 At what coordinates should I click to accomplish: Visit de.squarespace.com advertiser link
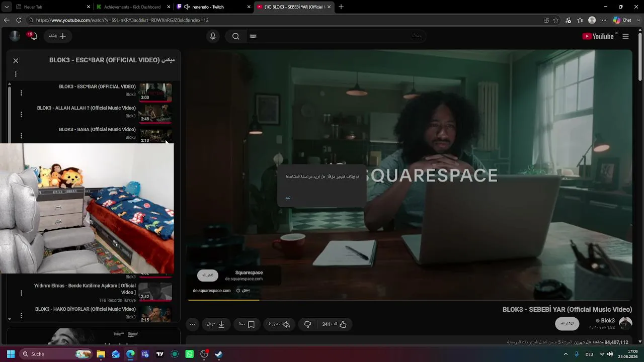(x=212, y=291)
